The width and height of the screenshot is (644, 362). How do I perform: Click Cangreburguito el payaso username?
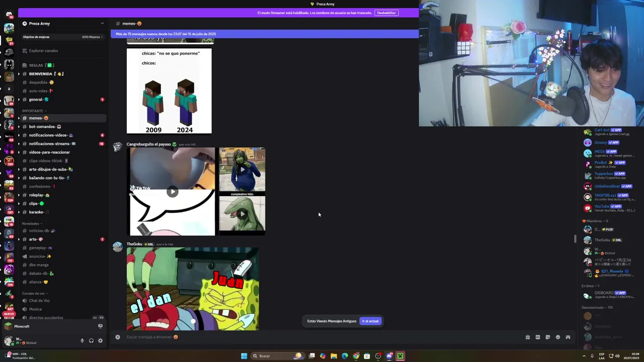point(148,144)
